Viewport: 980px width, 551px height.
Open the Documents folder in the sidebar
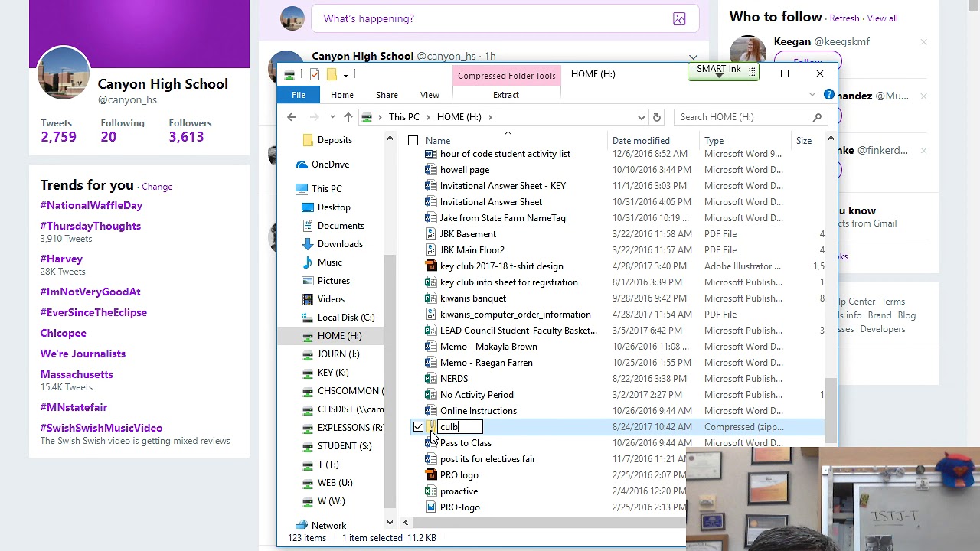(x=341, y=226)
